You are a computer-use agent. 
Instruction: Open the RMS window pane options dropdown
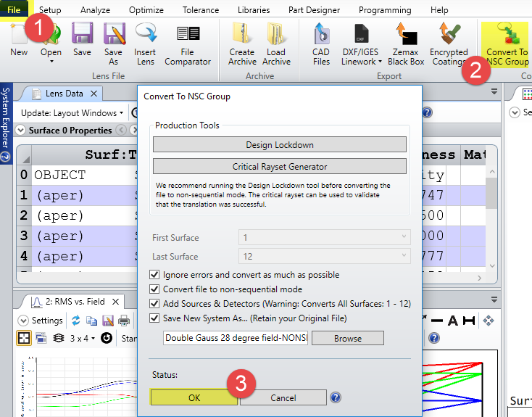point(494,300)
